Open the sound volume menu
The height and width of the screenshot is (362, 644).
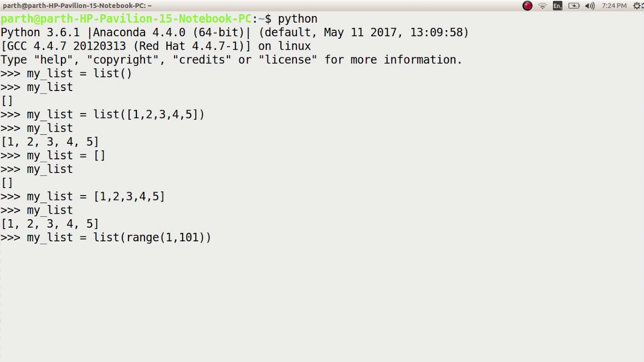pos(590,6)
